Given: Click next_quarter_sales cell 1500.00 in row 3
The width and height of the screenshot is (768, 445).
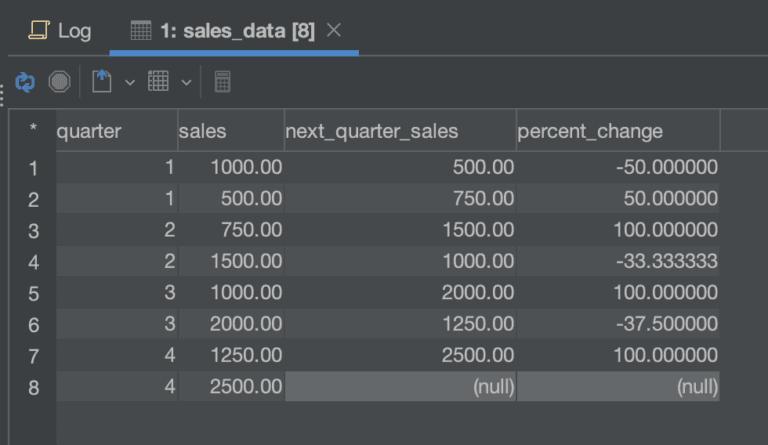Looking at the screenshot, I should click(400, 230).
